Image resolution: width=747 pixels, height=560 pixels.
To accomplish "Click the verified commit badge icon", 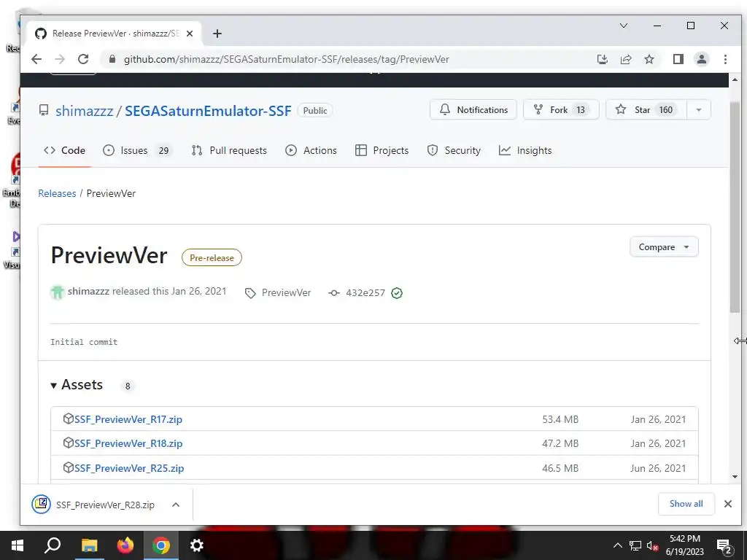I will pyautogui.click(x=397, y=293).
